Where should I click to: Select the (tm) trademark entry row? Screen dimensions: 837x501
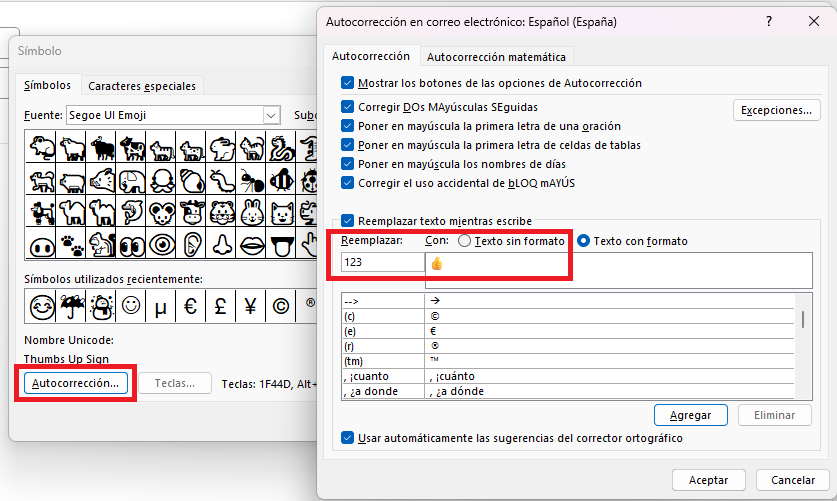click(x=568, y=361)
